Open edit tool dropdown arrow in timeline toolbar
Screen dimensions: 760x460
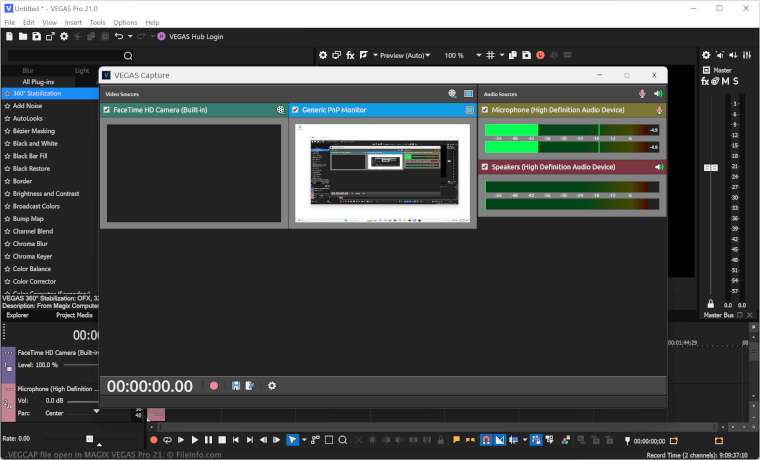tap(304, 440)
